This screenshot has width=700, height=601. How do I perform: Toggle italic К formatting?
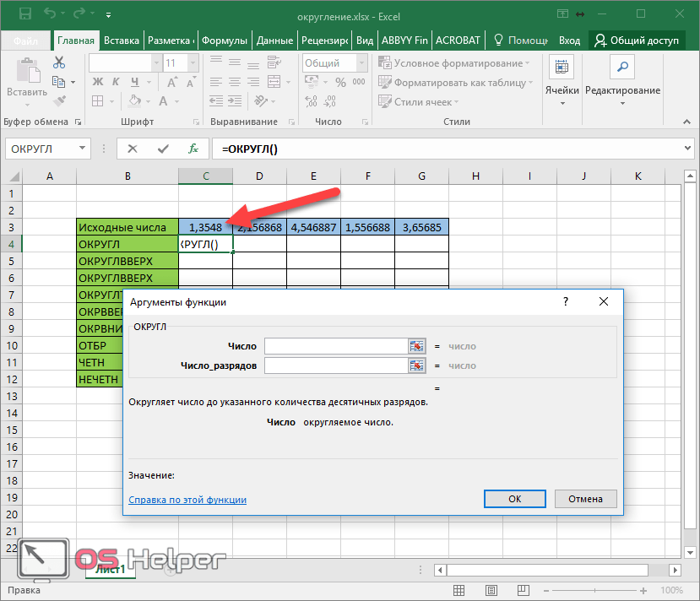coord(116,82)
